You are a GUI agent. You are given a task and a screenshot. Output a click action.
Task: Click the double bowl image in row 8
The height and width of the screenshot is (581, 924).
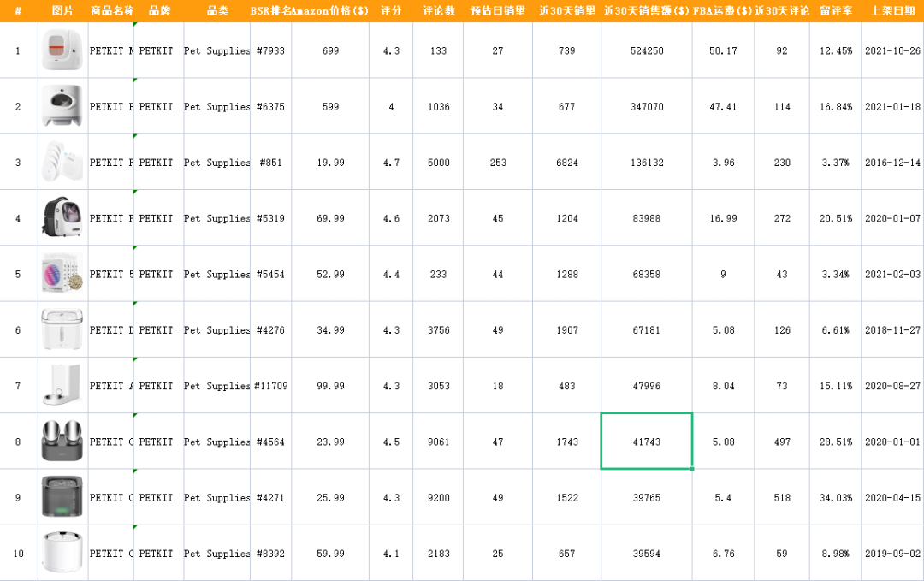pos(62,442)
